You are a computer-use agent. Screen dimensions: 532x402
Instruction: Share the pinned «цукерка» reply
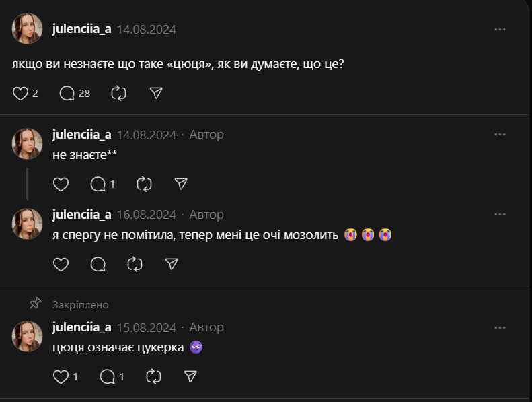[190, 376]
